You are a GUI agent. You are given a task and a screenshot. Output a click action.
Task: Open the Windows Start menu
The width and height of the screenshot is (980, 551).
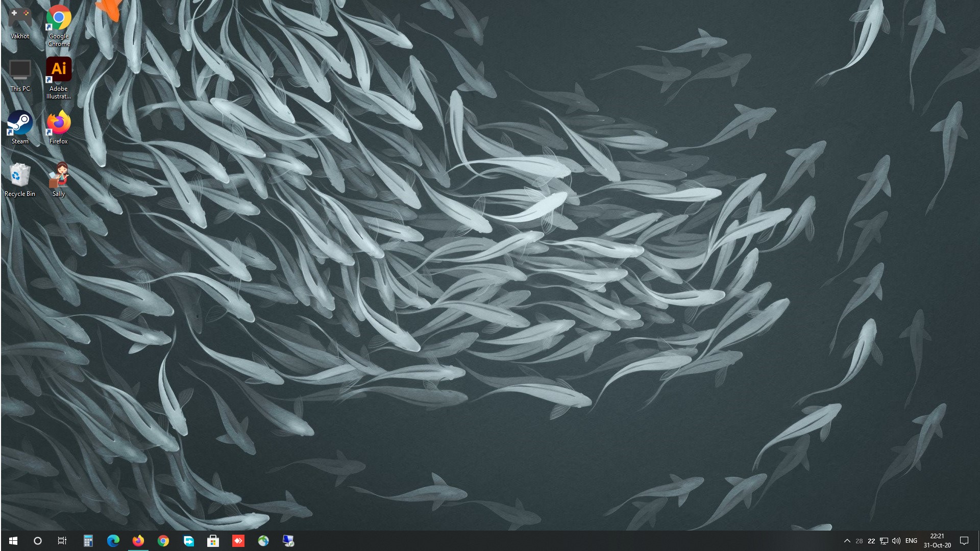(13, 541)
